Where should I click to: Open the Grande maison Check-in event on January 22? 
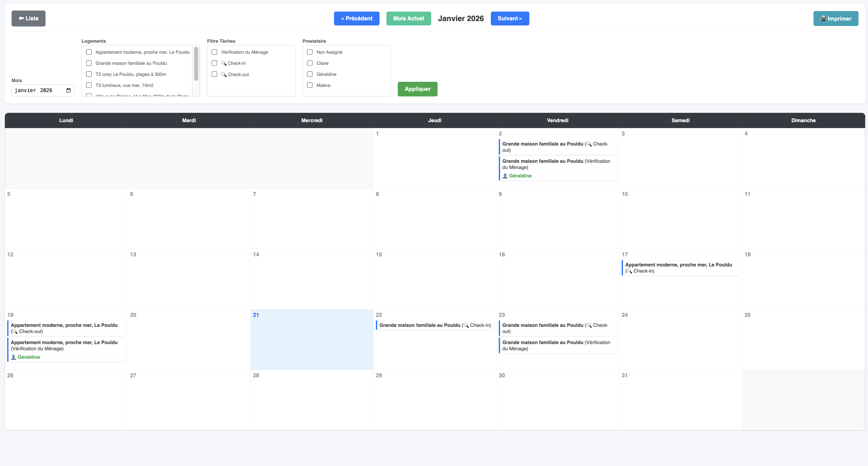[435, 325]
